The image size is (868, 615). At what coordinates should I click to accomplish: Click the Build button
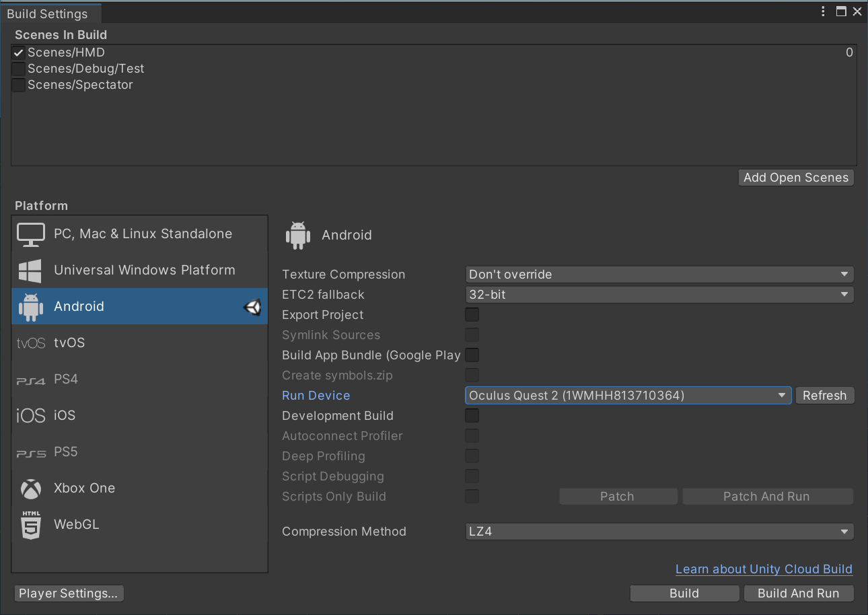point(684,593)
